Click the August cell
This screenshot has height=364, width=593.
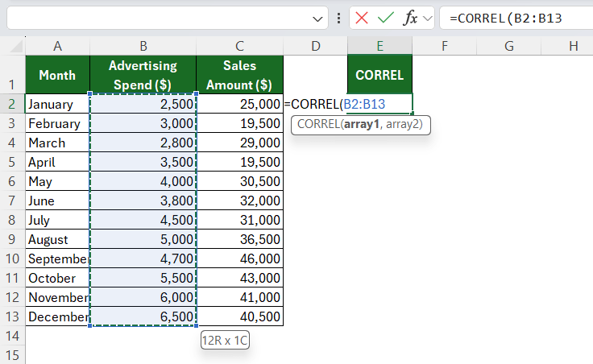57,239
